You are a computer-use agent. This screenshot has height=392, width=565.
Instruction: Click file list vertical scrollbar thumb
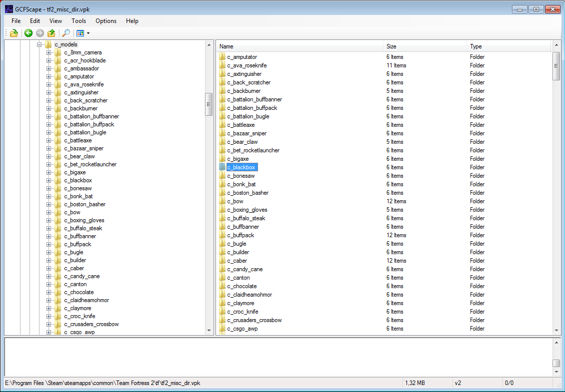pyautogui.click(x=556, y=66)
